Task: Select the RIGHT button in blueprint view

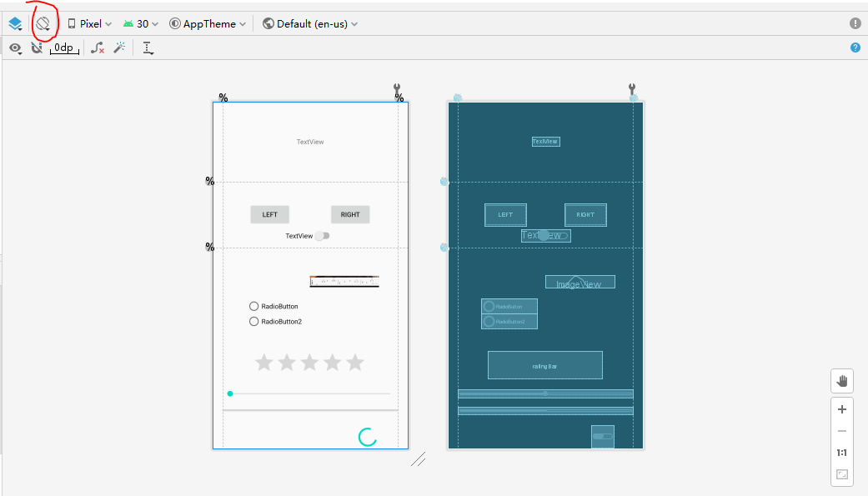Action: pos(585,215)
